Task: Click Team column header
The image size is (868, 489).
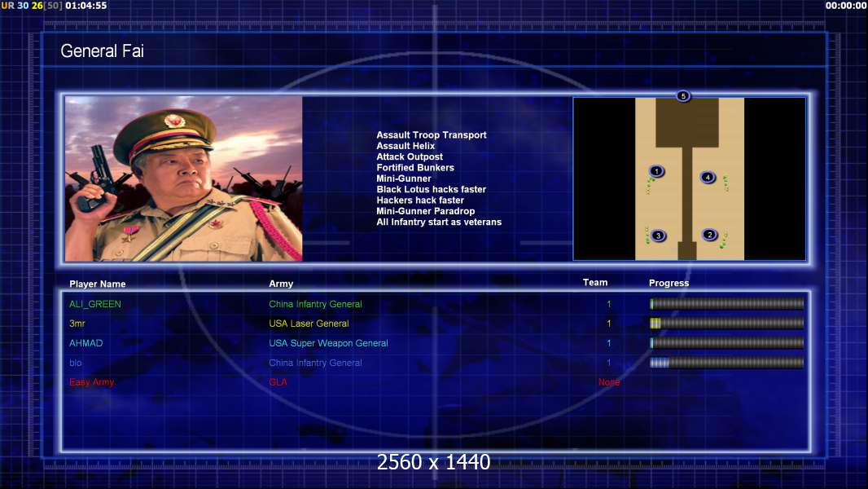Action: pyautogui.click(x=595, y=283)
